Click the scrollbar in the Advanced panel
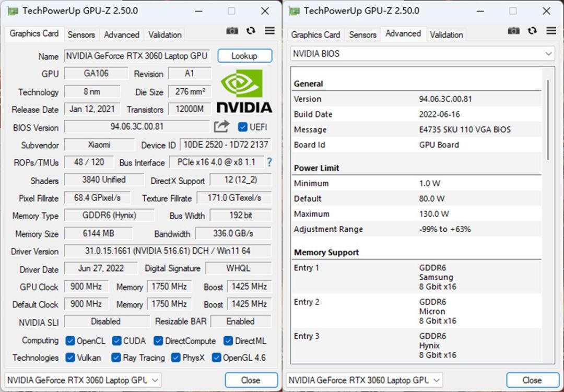The width and height of the screenshot is (564, 392). [x=548, y=120]
